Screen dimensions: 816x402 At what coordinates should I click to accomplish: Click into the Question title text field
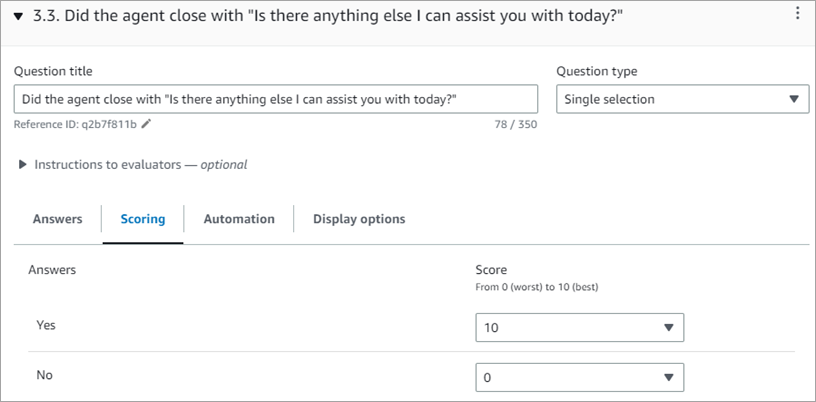coord(275,99)
